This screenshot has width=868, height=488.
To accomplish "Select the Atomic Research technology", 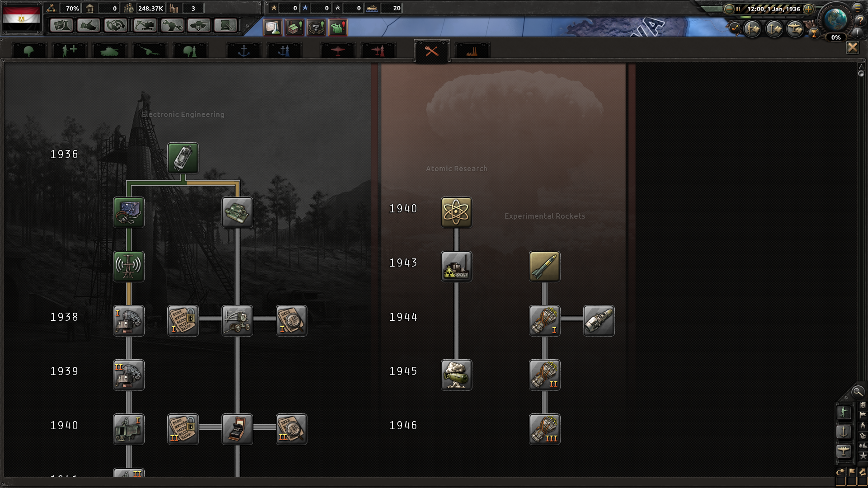I will pos(456,212).
